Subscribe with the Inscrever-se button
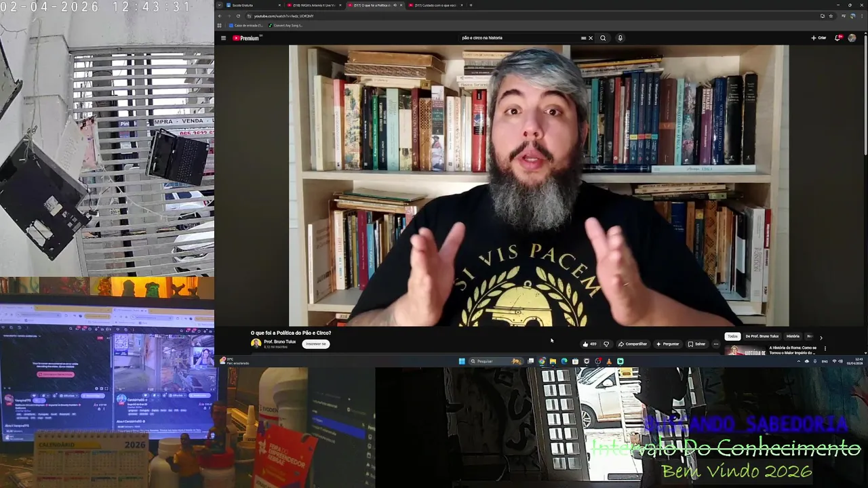 315,344
